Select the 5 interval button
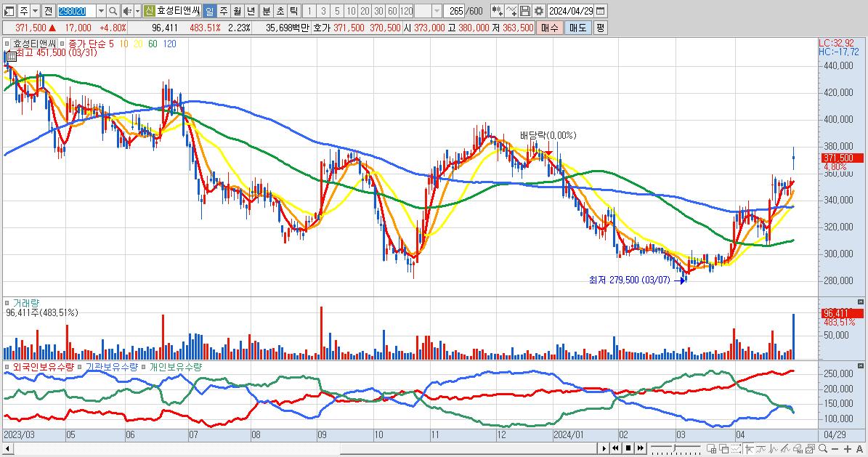This screenshot has height=457, width=868. 337,10
